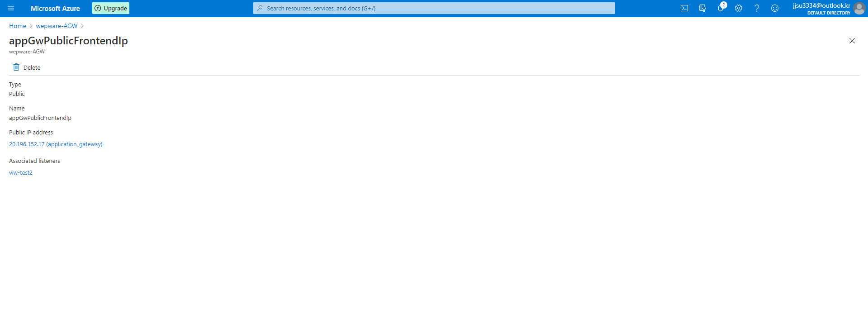868x329 pixels.
Task: Go to wepware-AGW in the breadcrumb
Action: click(57, 26)
